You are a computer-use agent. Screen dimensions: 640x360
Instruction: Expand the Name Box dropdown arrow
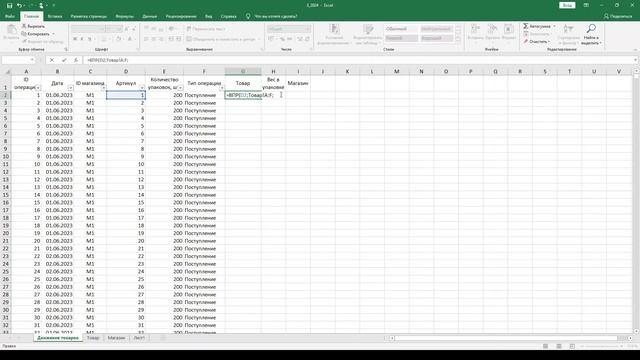click(x=32, y=60)
